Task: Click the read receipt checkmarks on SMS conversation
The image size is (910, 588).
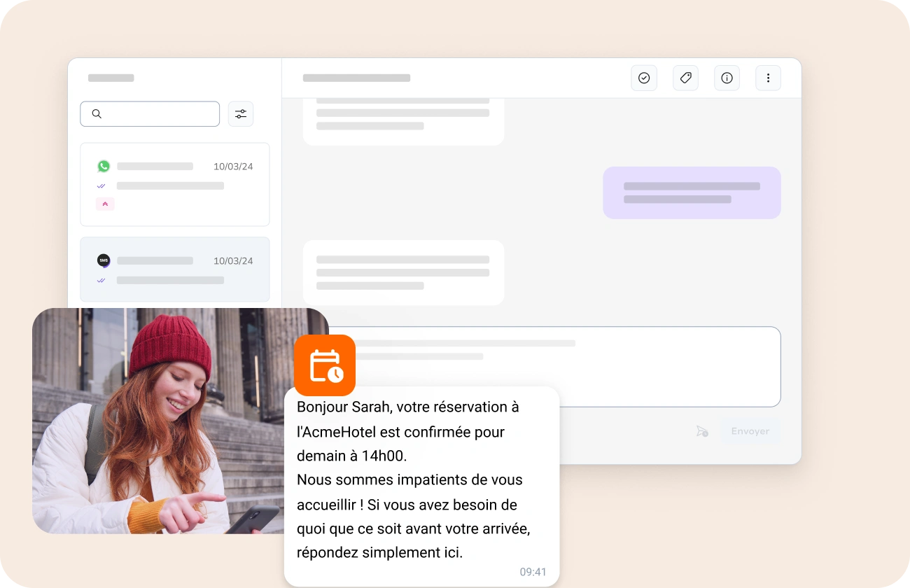Action: (x=101, y=279)
